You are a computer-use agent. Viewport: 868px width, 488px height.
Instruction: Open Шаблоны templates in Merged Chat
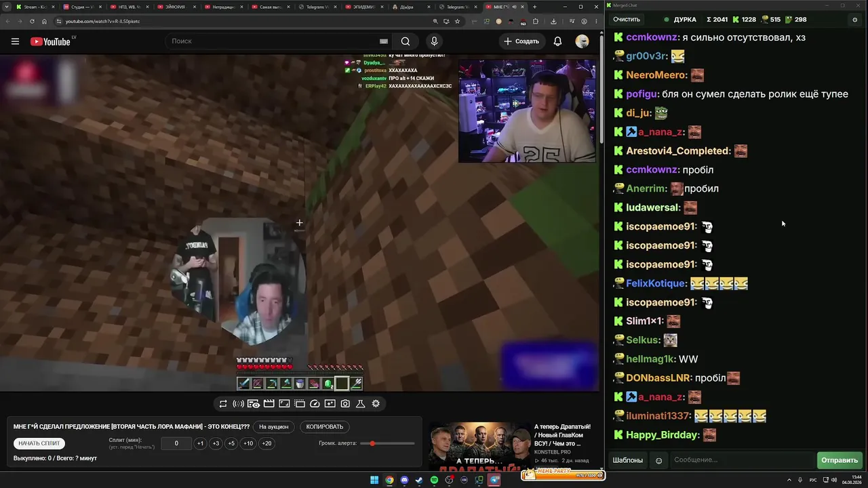coord(628,461)
